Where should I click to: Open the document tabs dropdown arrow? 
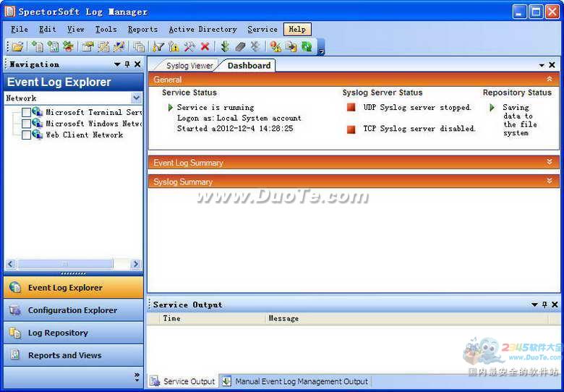pos(542,65)
